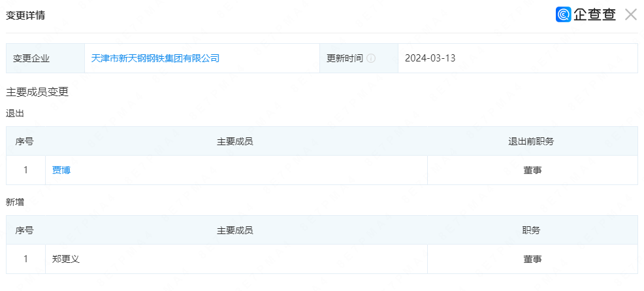Click 序号 header in 新增 table

[25, 230]
